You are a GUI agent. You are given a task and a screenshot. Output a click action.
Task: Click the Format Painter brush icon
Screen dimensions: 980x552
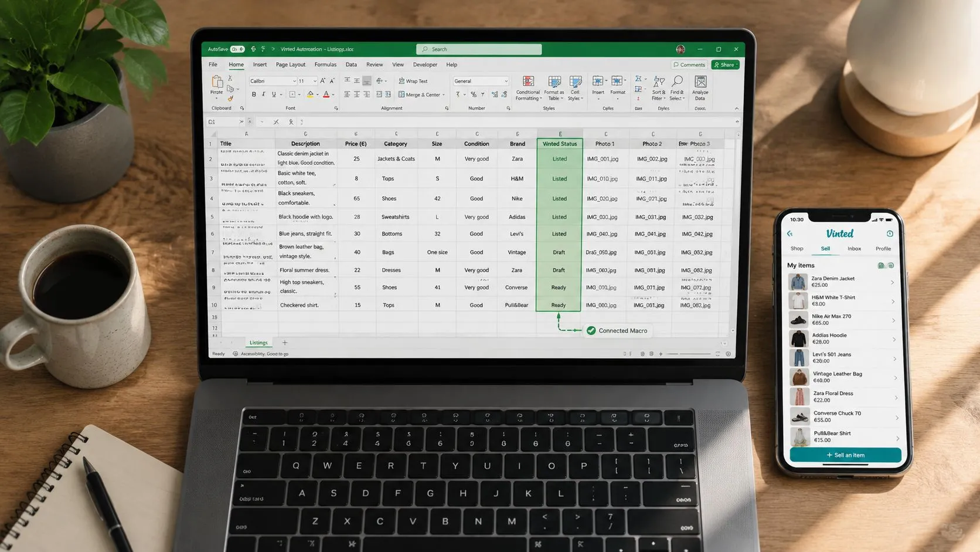click(230, 99)
